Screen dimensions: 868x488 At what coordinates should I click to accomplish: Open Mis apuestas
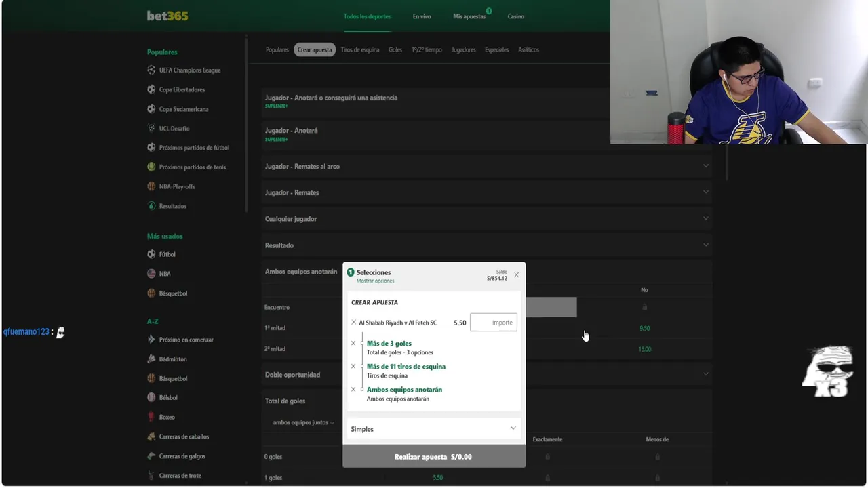point(469,16)
